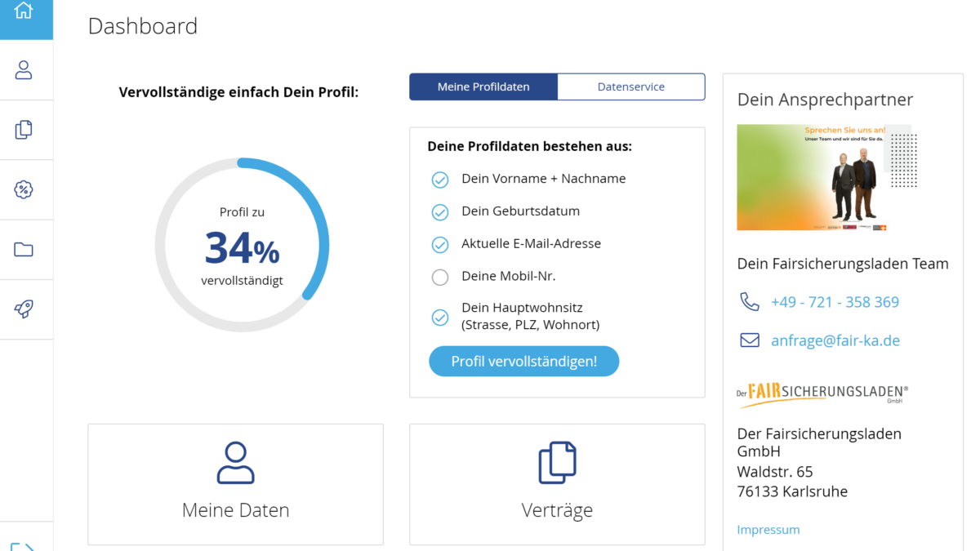Open the Impressum link

pyautogui.click(x=768, y=530)
